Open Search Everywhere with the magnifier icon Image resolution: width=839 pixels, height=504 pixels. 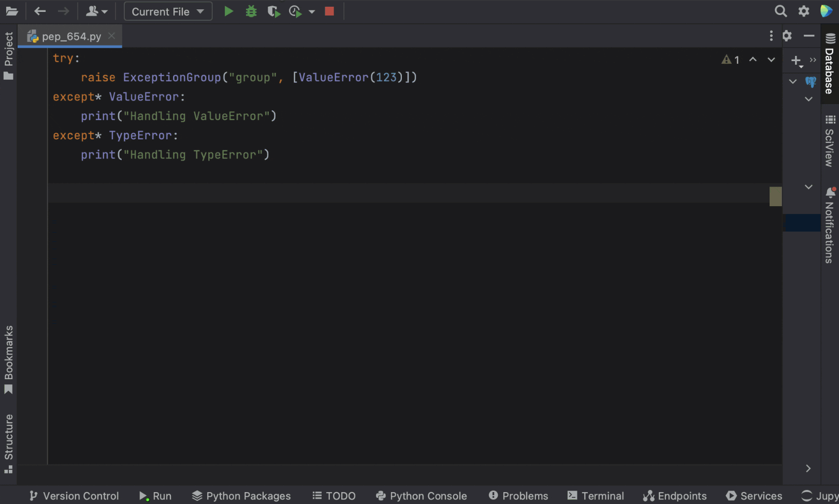(779, 10)
